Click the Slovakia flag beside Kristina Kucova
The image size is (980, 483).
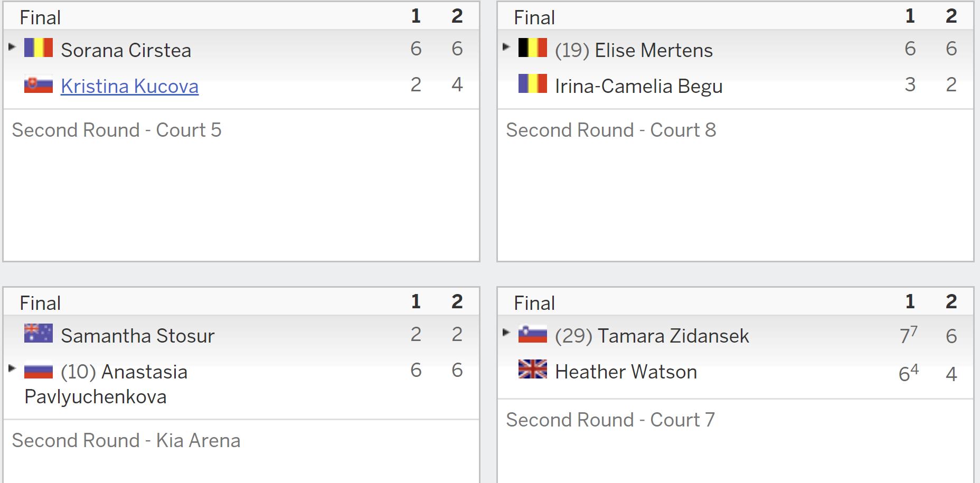tap(39, 84)
